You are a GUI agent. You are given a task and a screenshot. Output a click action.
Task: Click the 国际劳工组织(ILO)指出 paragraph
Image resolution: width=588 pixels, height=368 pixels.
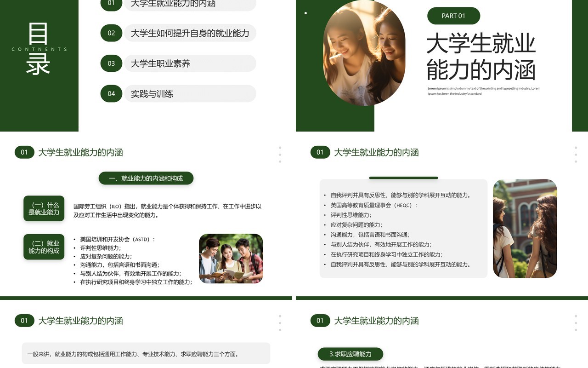[x=168, y=211]
